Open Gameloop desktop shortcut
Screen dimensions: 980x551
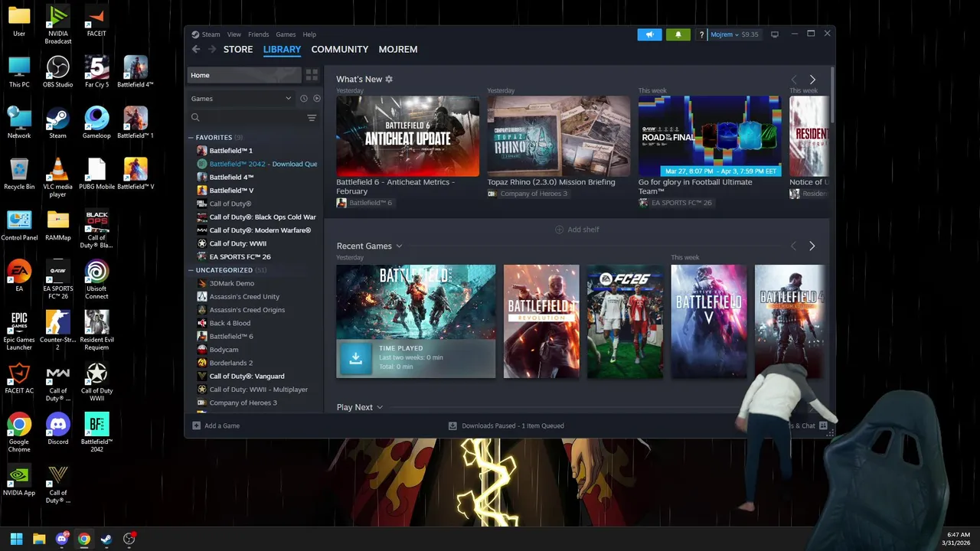coord(96,123)
